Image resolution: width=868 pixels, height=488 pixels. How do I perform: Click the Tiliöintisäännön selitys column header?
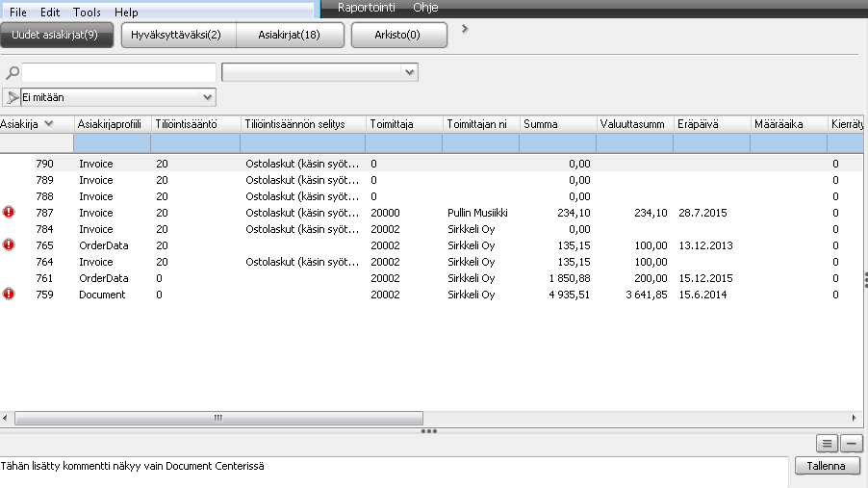tap(303, 124)
